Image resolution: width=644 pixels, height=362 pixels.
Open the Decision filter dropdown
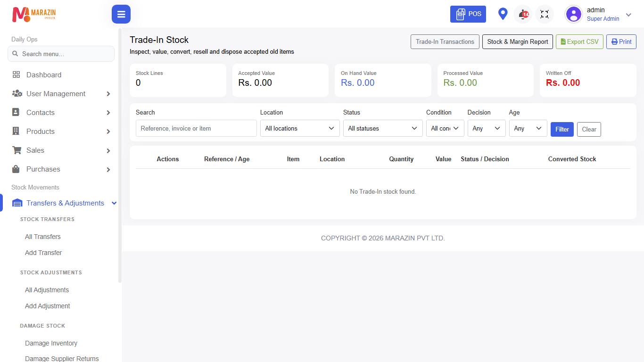click(487, 128)
